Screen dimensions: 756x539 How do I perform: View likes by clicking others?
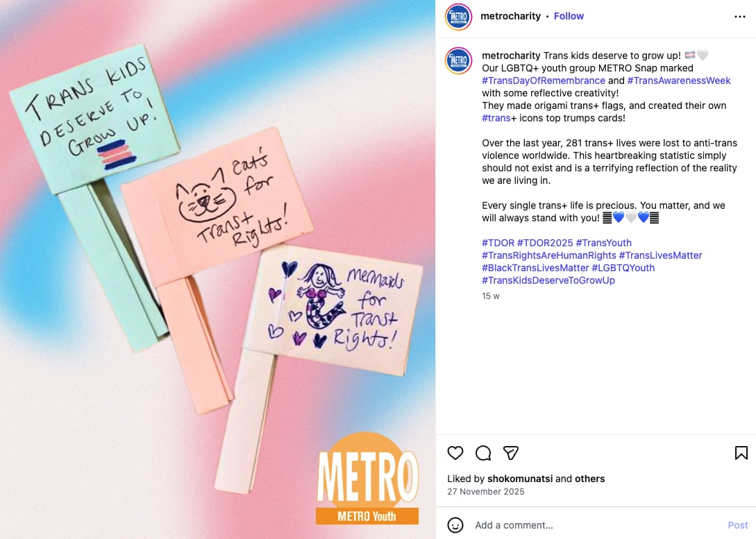(589, 479)
